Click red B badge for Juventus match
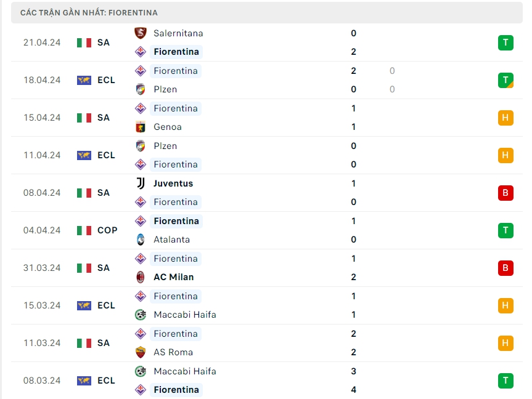Screen dimensions: 532x399 point(505,193)
